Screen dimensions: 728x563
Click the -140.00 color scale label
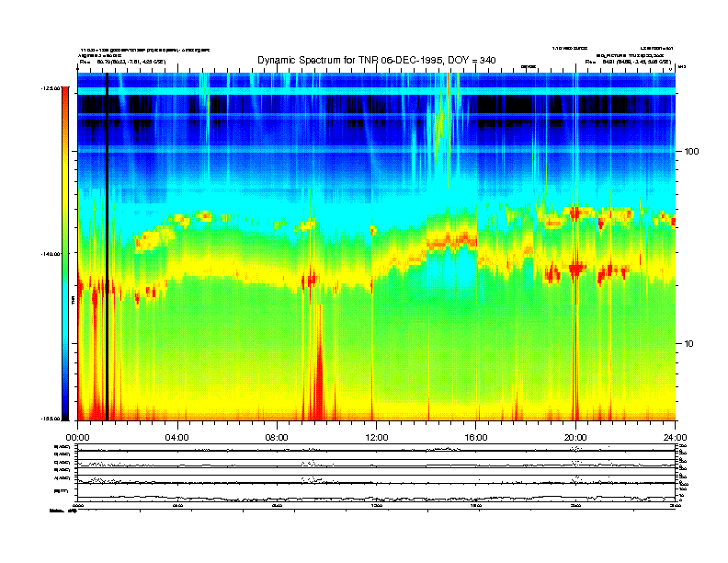(x=51, y=254)
